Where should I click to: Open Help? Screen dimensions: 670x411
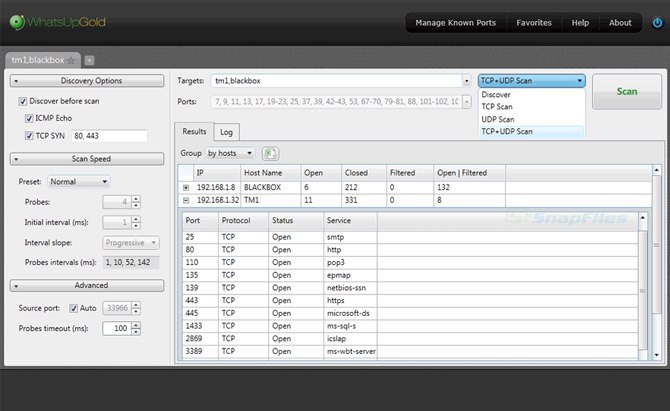pyautogui.click(x=580, y=23)
